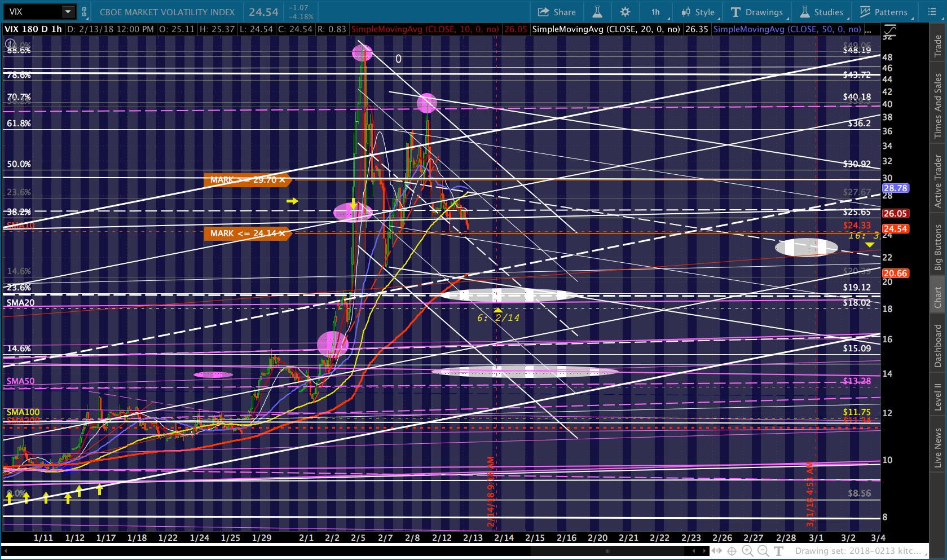The height and width of the screenshot is (560, 947).
Task: Click the zoom in magnifier icon
Action: click(x=747, y=551)
